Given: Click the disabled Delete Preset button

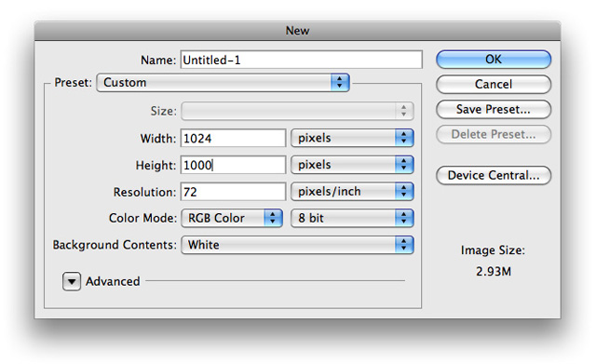Looking at the screenshot, I should pos(494,134).
